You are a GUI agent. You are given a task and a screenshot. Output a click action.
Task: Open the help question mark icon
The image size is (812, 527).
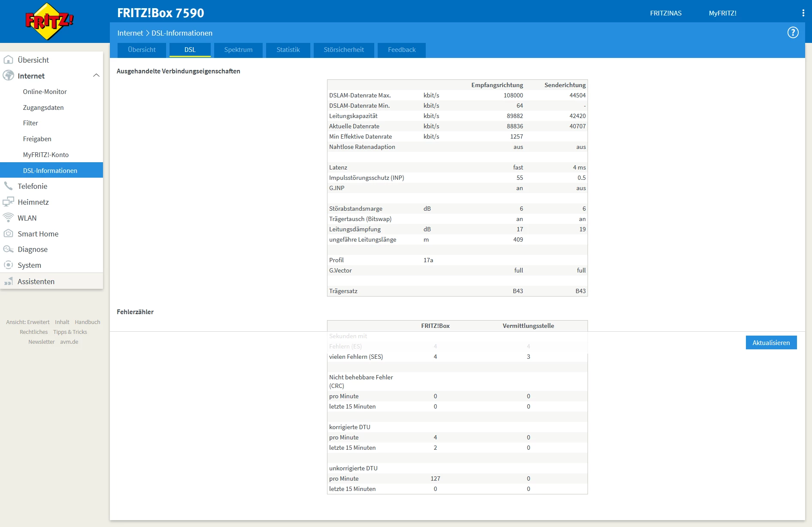[x=793, y=33]
